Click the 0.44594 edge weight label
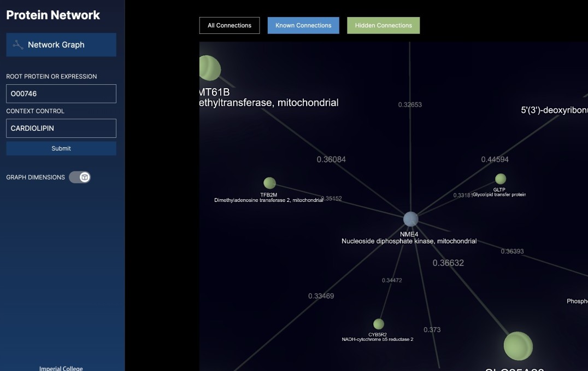This screenshot has width=588, height=371. click(x=495, y=159)
